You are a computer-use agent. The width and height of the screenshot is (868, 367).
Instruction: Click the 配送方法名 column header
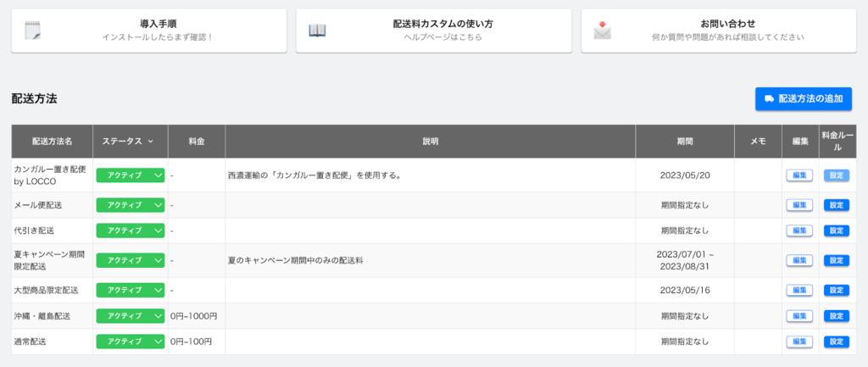coord(52,142)
